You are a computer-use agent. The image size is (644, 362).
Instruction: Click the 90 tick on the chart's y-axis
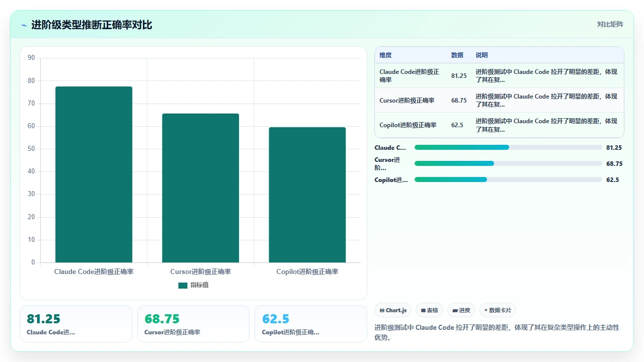(x=31, y=58)
